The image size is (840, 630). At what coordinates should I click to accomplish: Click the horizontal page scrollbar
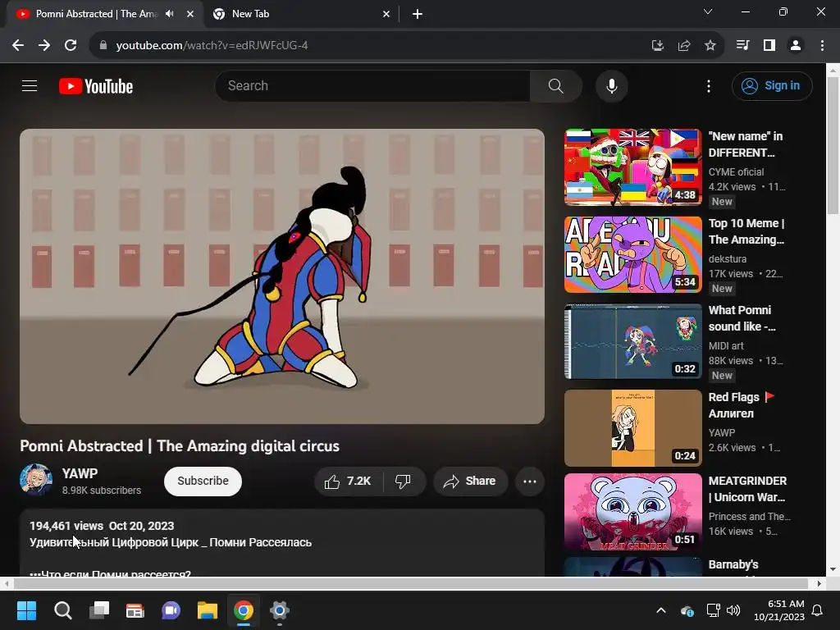[410, 583]
